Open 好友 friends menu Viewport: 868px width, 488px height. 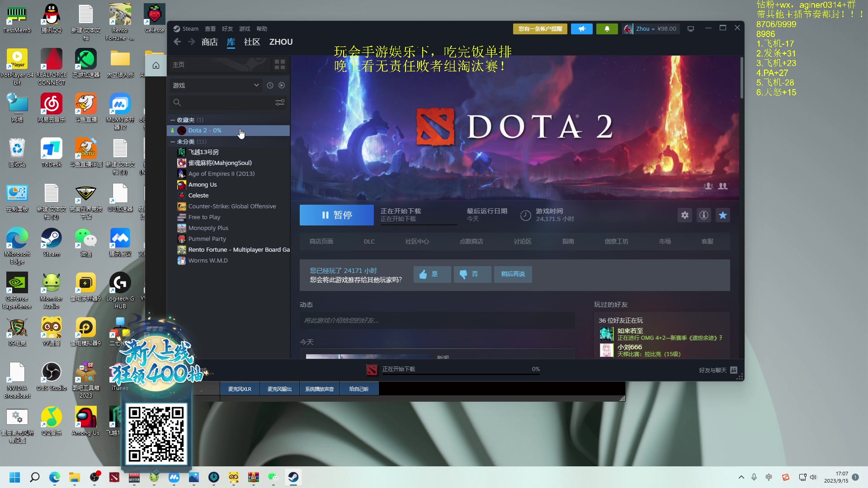(x=227, y=29)
